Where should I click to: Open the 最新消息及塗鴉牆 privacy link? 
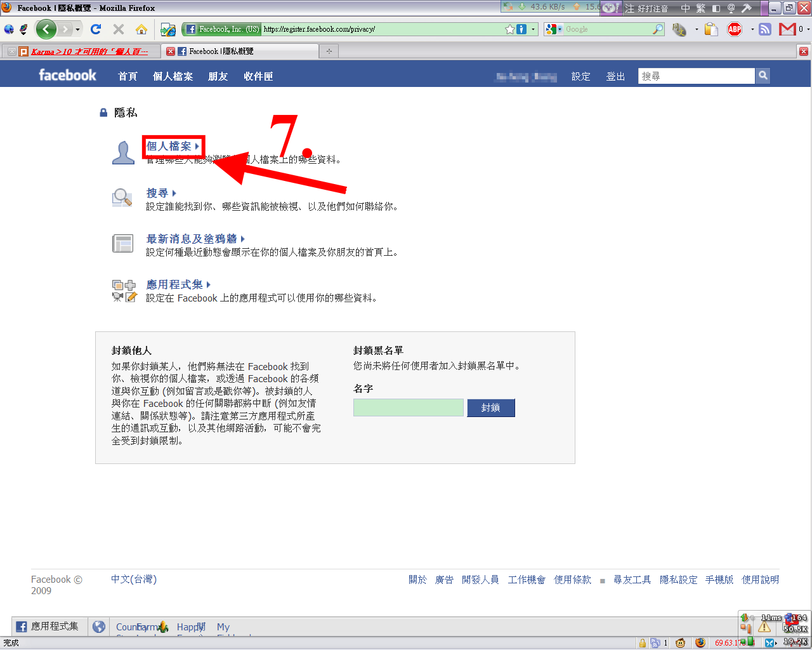[195, 239]
